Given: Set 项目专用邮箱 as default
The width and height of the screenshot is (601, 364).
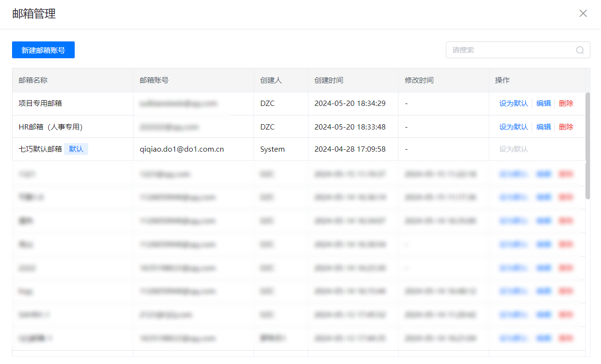Looking at the screenshot, I should coord(513,104).
